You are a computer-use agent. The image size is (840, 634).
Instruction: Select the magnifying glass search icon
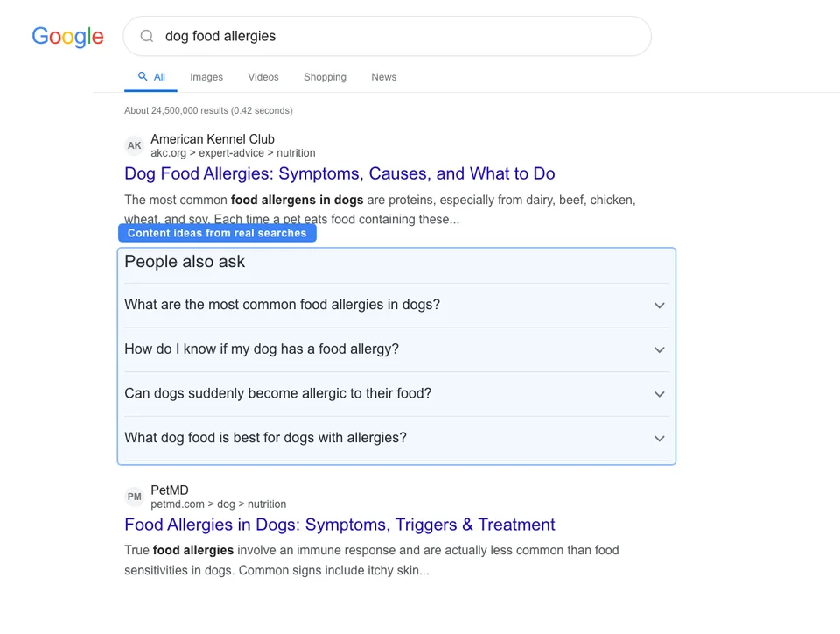pyautogui.click(x=146, y=36)
